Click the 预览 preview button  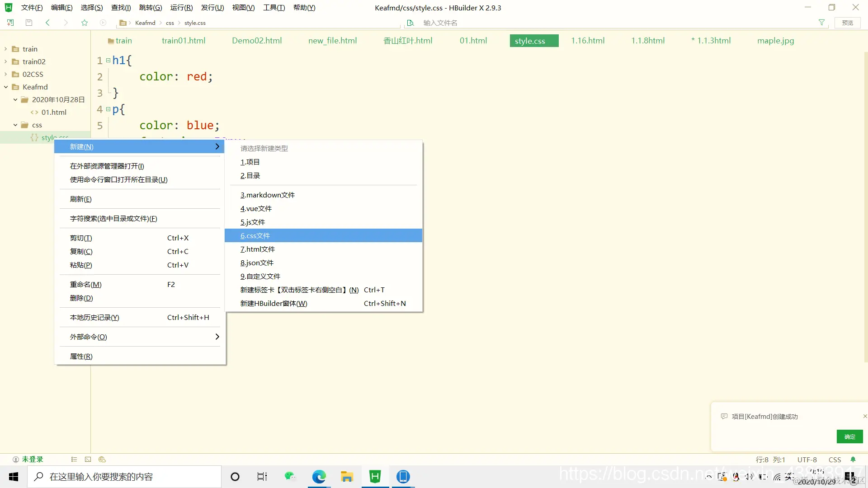coord(847,23)
